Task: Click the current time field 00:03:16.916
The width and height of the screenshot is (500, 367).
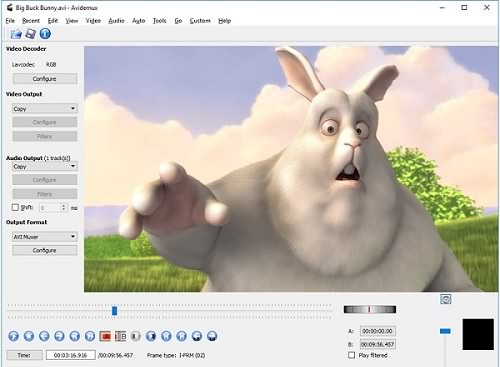Action: tap(71, 355)
